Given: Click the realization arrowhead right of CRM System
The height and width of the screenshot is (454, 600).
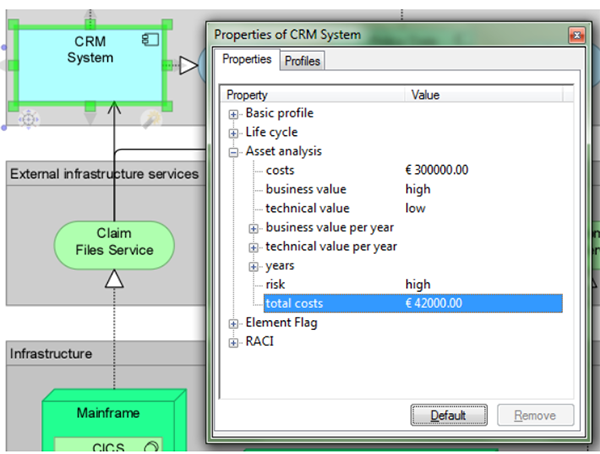Looking at the screenshot, I should coord(189,65).
